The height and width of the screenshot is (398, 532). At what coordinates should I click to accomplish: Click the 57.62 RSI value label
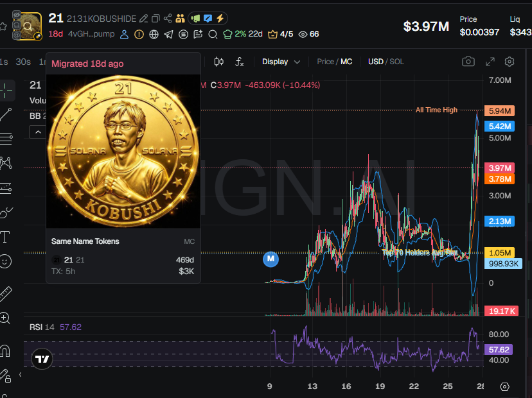(x=499, y=349)
